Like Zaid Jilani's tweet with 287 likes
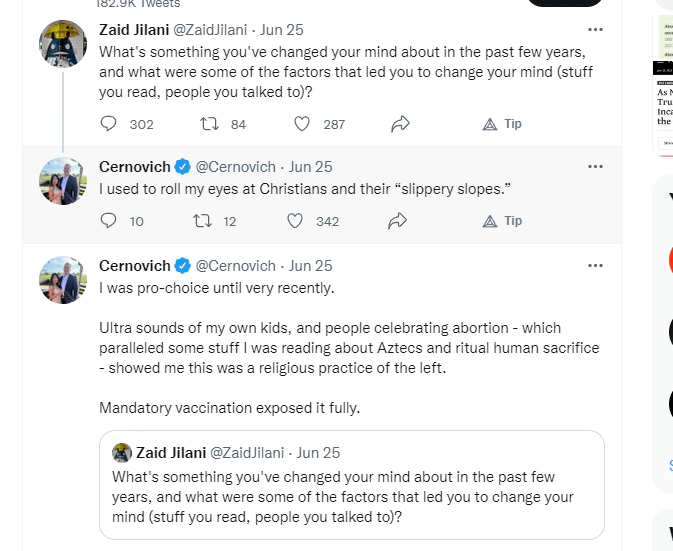Screen dimensions: 673x551 (302, 124)
